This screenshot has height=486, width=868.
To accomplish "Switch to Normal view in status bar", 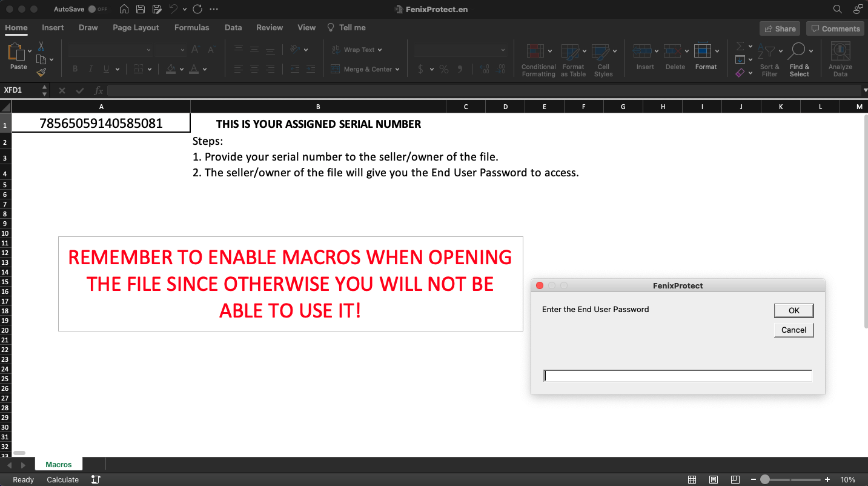I will tap(692, 480).
